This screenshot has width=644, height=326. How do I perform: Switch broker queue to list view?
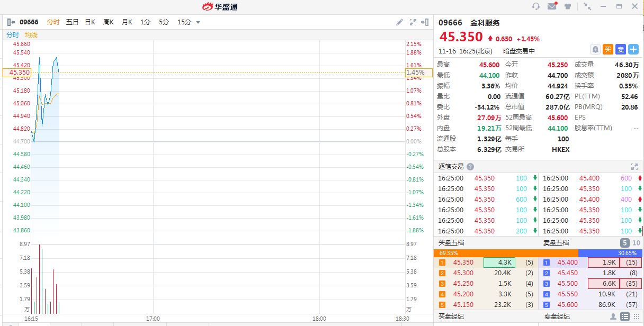pos(625,316)
